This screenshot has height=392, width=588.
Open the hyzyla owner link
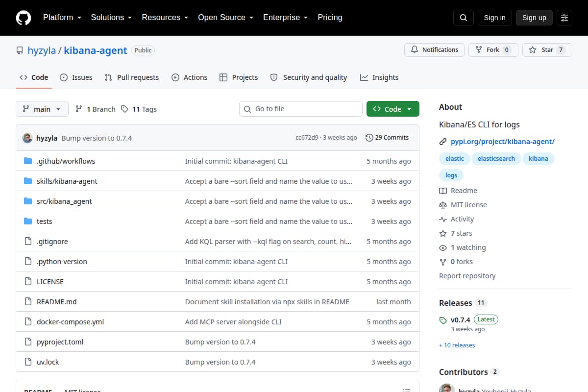[x=42, y=50]
